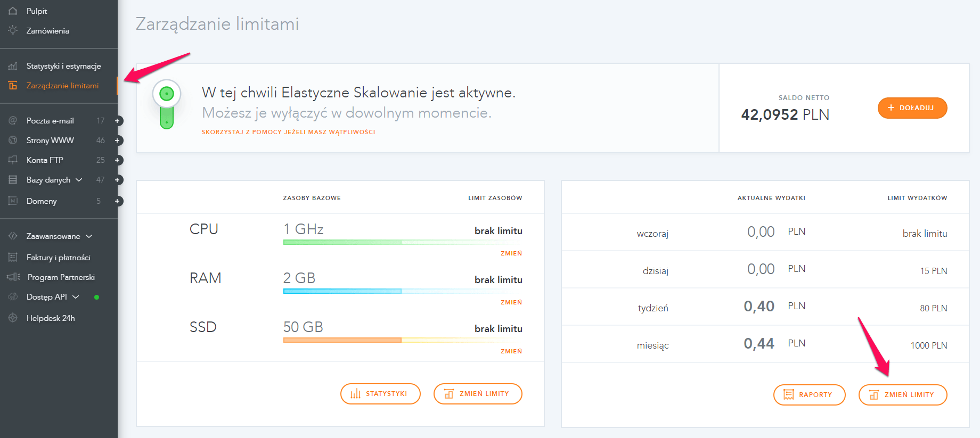Click the Pulpit home icon
This screenshot has height=438, width=980.
(13, 11)
